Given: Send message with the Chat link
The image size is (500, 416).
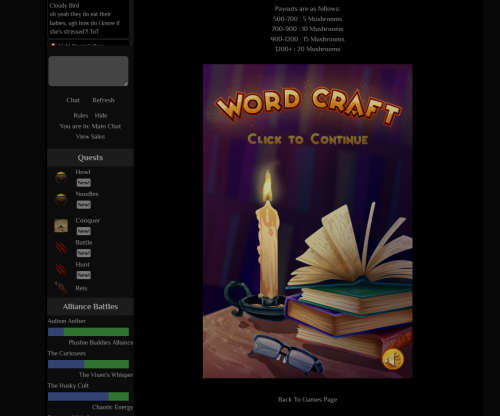Looking at the screenshot, I should (73, 100).
